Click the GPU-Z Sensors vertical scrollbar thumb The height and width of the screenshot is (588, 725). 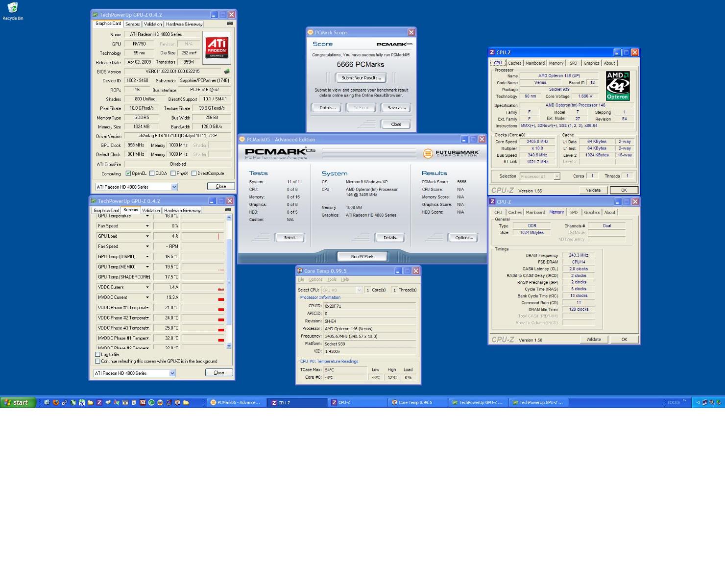pyautogui.click(x=229, y=282)
